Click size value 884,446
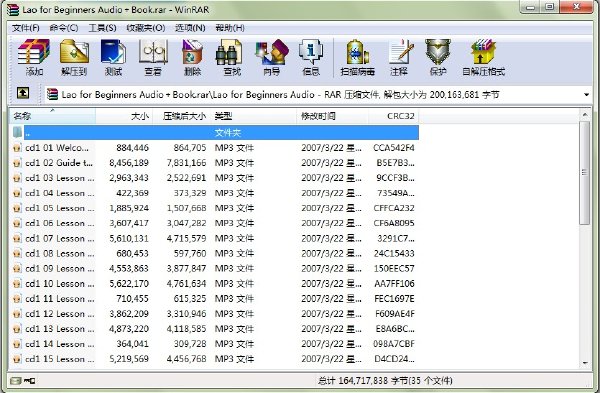The height and width of the screenshot is (393, 600). point(132,148)
